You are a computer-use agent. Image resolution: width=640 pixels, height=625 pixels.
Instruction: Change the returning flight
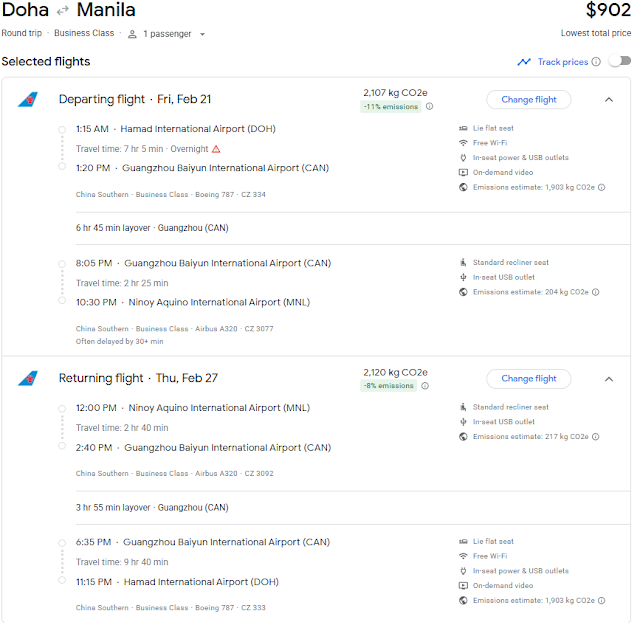pyautogui.click(x=528, y=379)
